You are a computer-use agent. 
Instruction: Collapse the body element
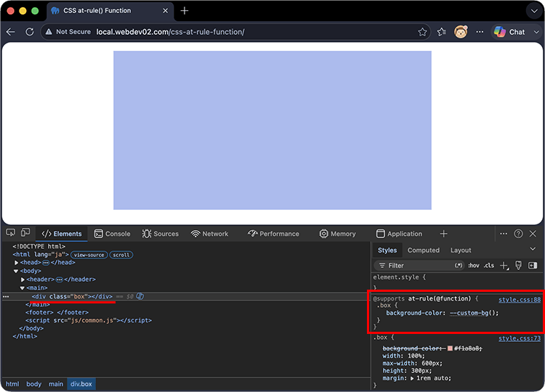click(16, 271)
